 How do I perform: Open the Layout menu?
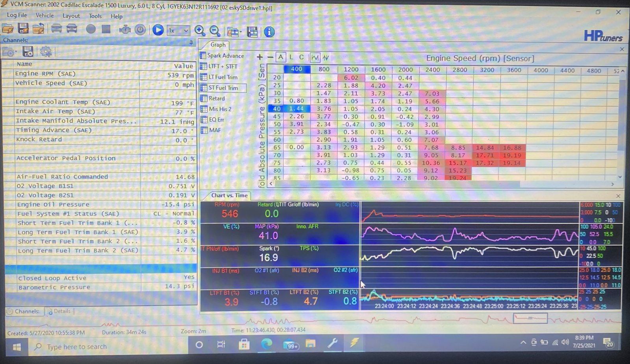click(x=71, y=16)
